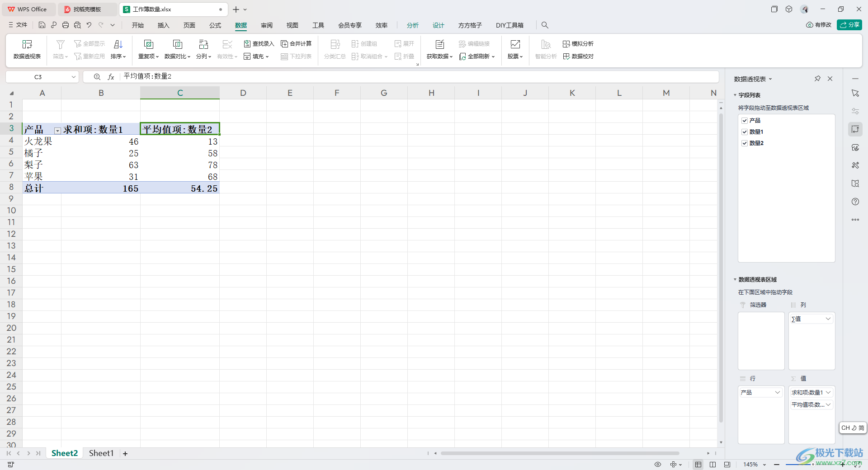Click the eye protection mode icon
868x470 pixels.
click(658, 465)
